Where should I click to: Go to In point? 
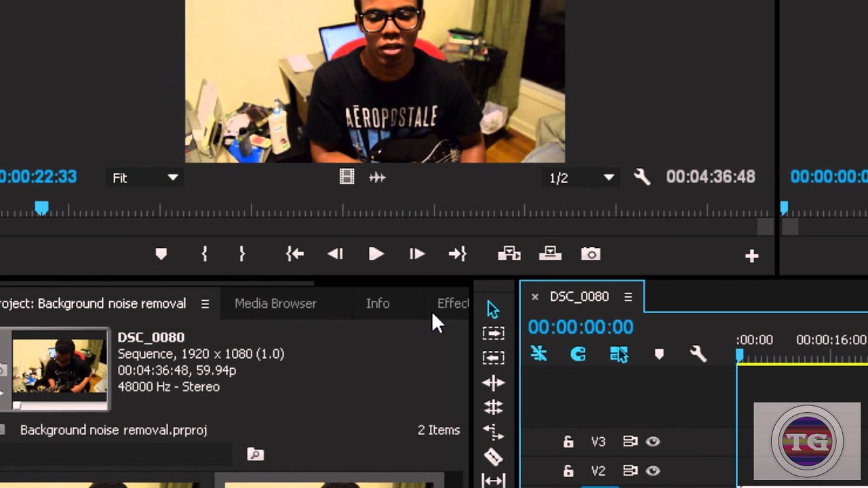pyautogui.click(x=295, y=254)
